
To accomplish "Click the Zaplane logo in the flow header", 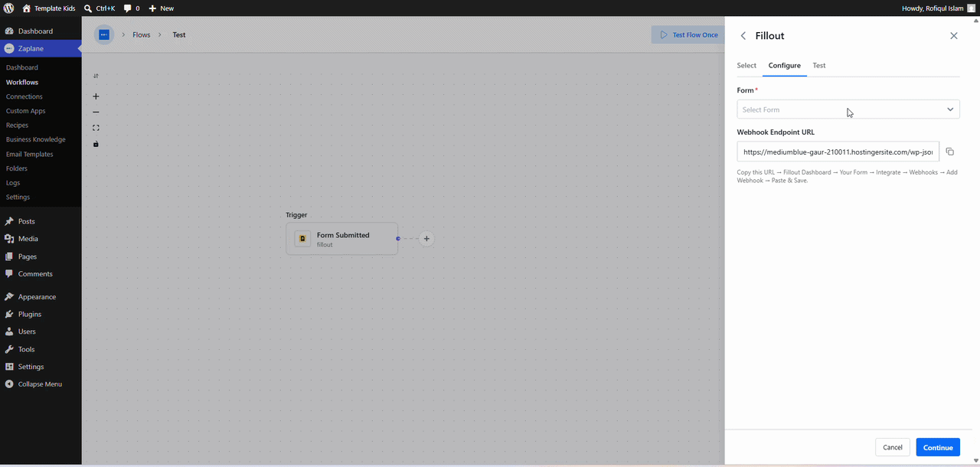I will [104, 35].
